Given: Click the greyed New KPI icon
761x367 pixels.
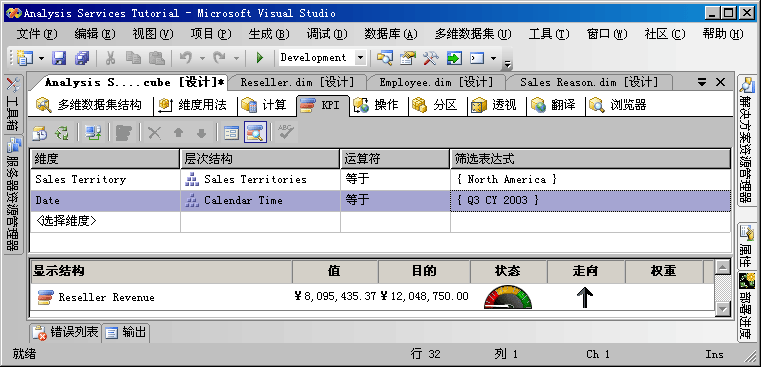Looking at the screenshot, I should (x=124, y=133).
